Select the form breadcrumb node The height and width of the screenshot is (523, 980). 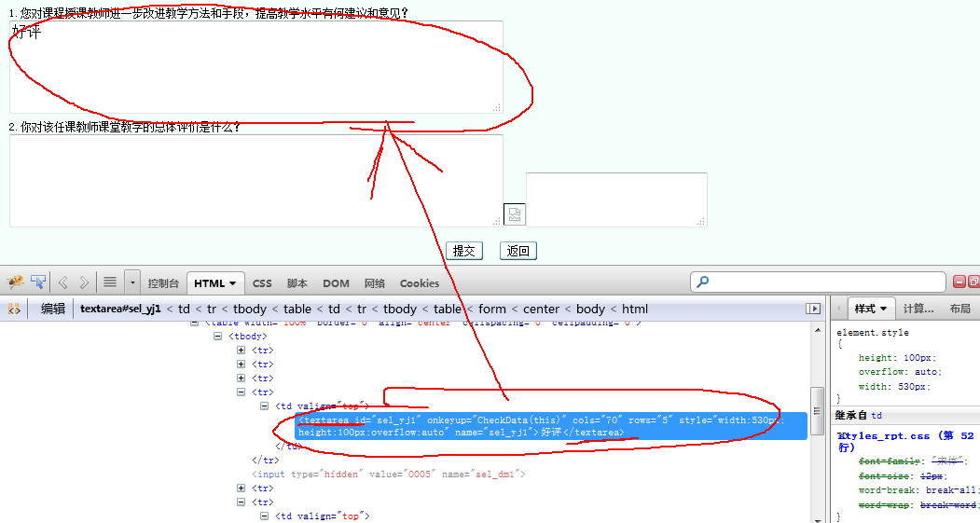(492, 309)
